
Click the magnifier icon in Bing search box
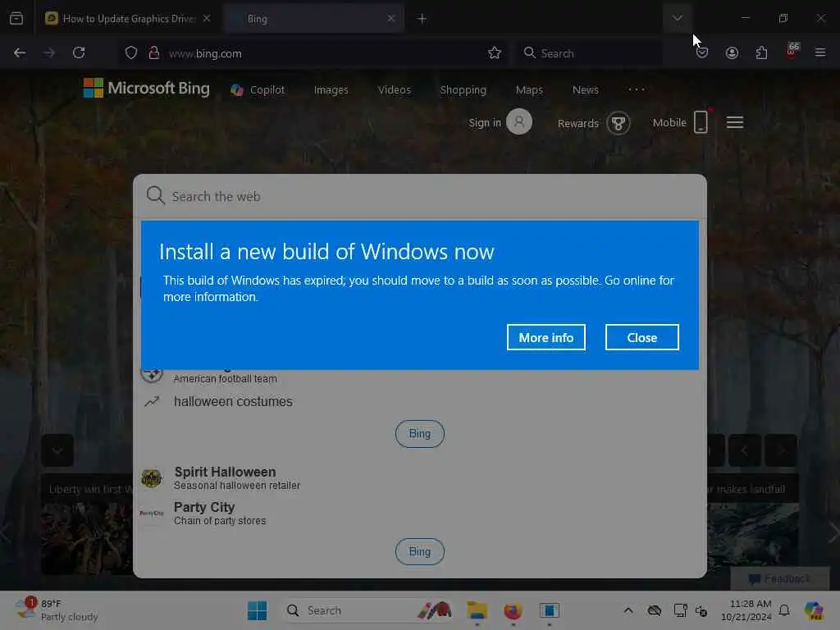tap(155, 196)
